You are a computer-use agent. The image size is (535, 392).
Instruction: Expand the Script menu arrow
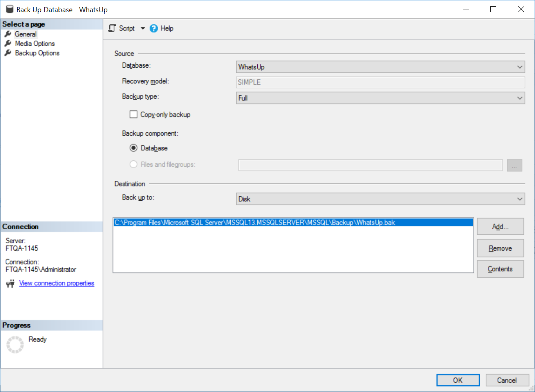coord(143,28)
